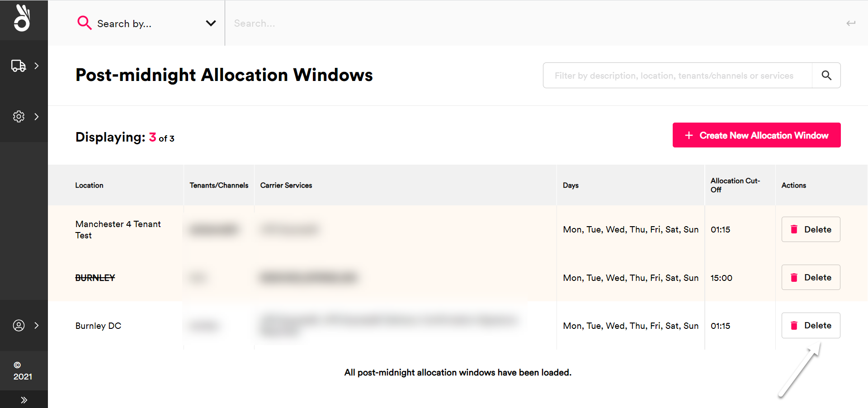Click the Tenants/Channels column header
Image resolution: width=868 pixels, height=408 pixels.
pos(219,185)
